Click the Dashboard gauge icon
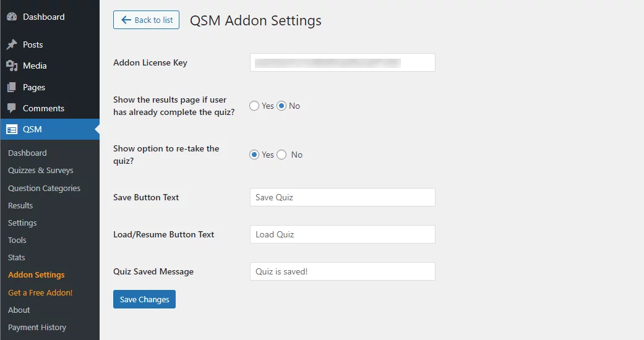This screenshot has height=340, width=644. point(12,17)
